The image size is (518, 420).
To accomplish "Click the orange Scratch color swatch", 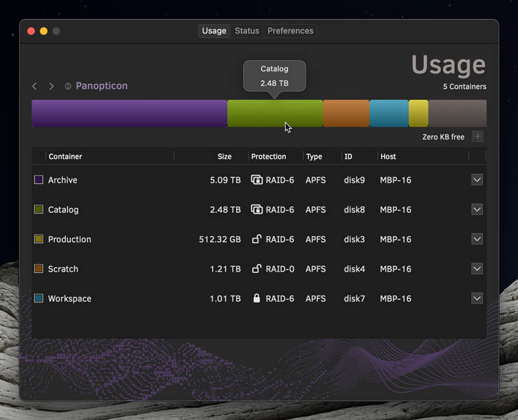I will 38,269.
